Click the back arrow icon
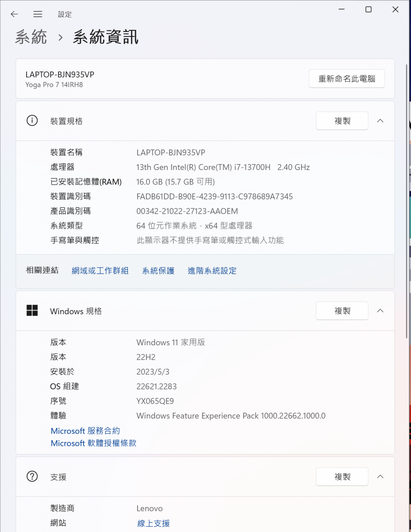Image resolution: width=411 pixels, height=532 pixels. 14,14
